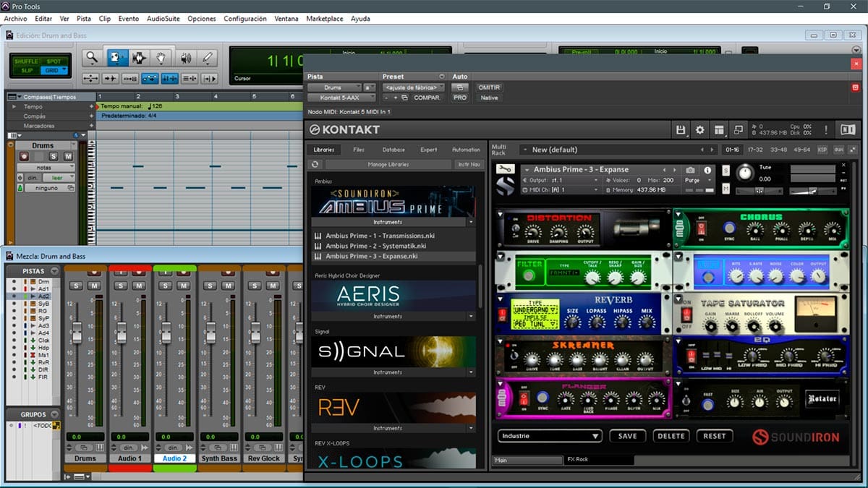Viewport: 868px width, 488px height.
Task: Click Drums mixer channel output window icon
Action: tap(85, 448)
